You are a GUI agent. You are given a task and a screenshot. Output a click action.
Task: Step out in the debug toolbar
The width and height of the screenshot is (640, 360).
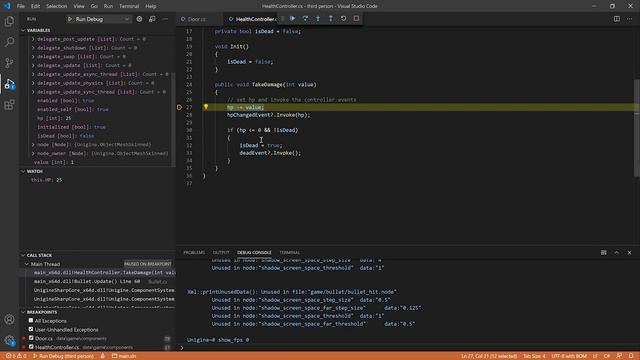(331, 18)
